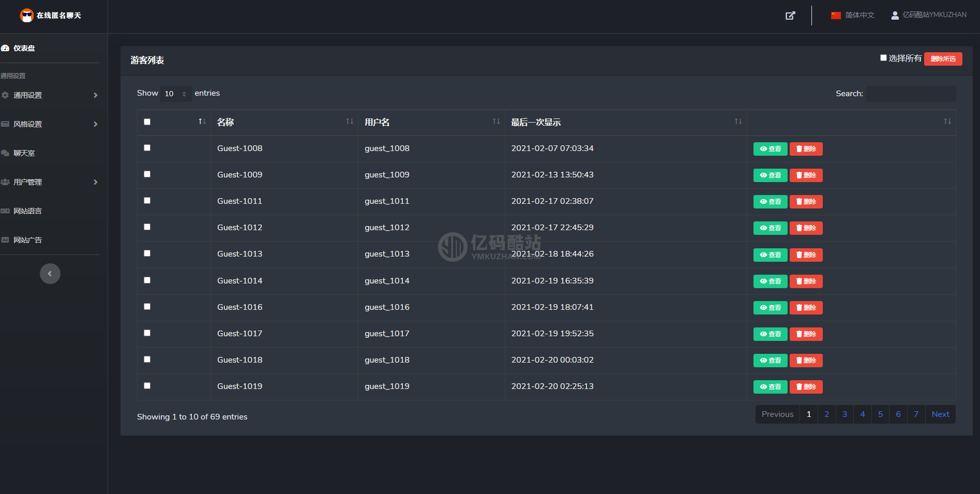
Task: Enable the 选择所有 select-all checkbox
Action: pos(883,58)
